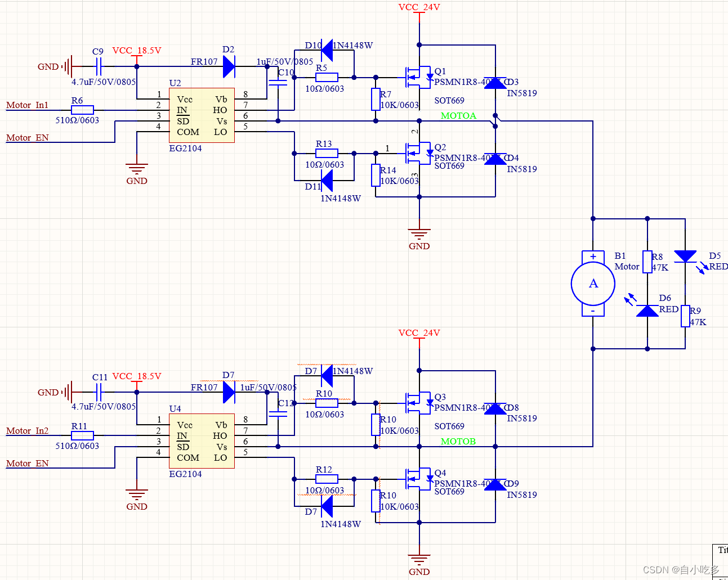Click the Q1 MOSFET symbol
The image size is (728, 580).
[419, 77]
